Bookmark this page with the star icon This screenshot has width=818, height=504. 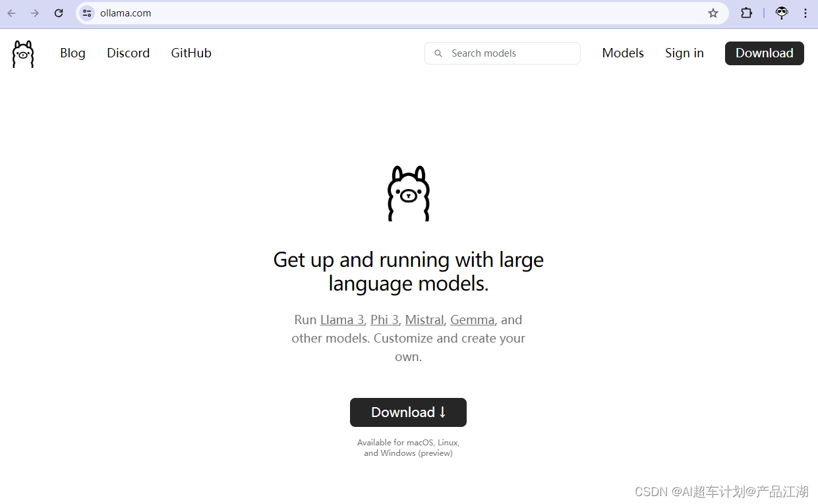coord(713,13)
